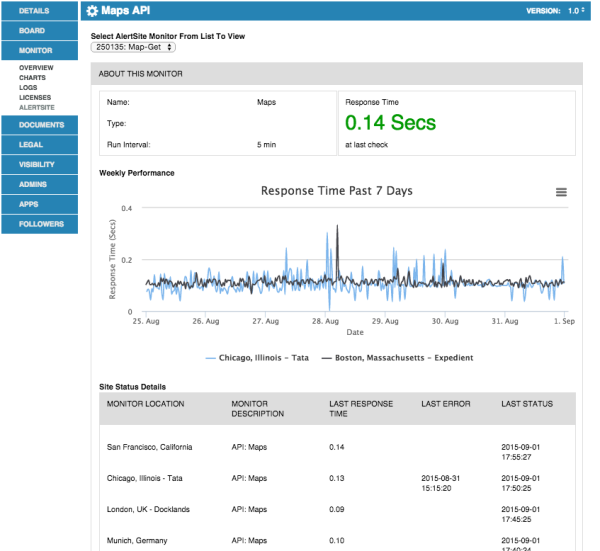Go to Licenses under Monitor

pyautogui.click(x=35, y=98)
